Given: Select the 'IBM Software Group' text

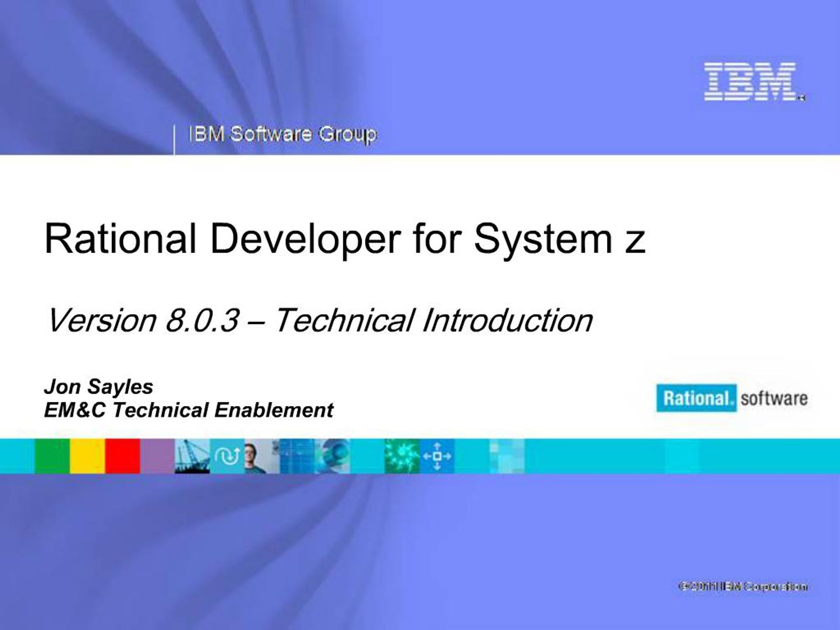Looking at the screenshot, I should (283, 135).
